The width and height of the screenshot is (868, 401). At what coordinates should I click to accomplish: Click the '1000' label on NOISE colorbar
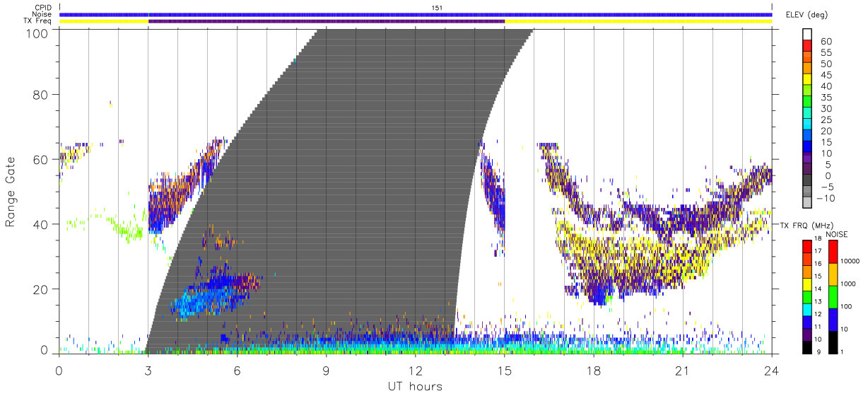point(850,284)
